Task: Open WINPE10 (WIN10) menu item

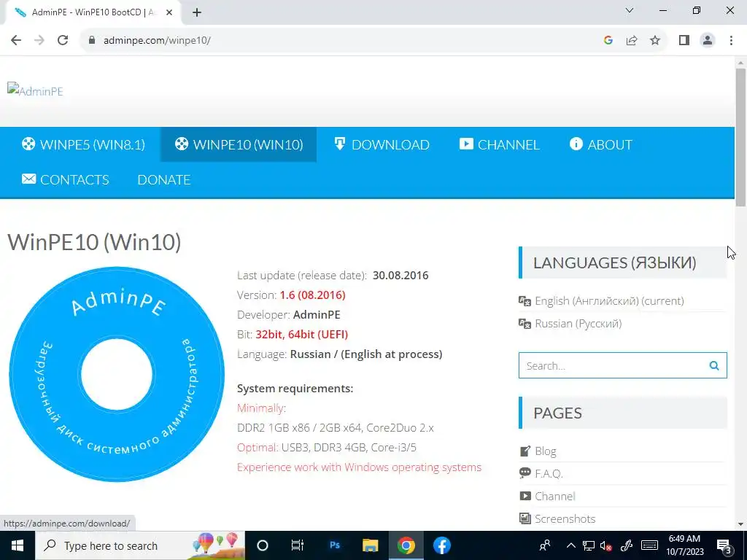Action: pos(239,144)
